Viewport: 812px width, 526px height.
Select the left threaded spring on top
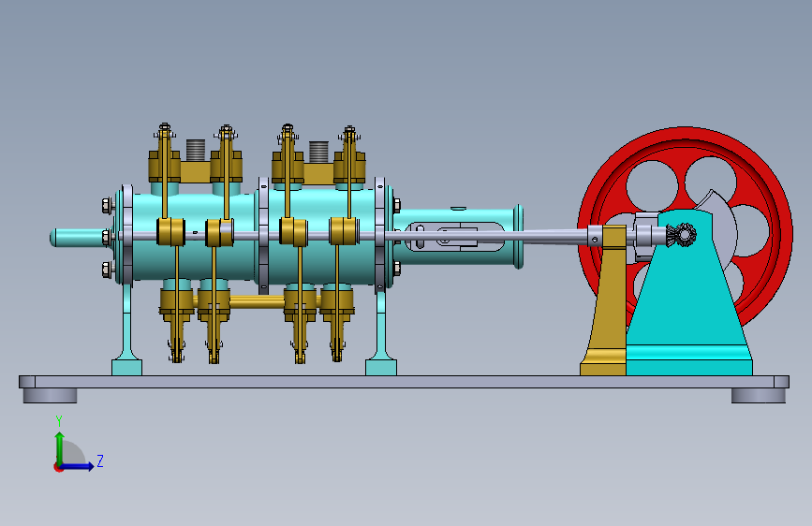point(196,150)
